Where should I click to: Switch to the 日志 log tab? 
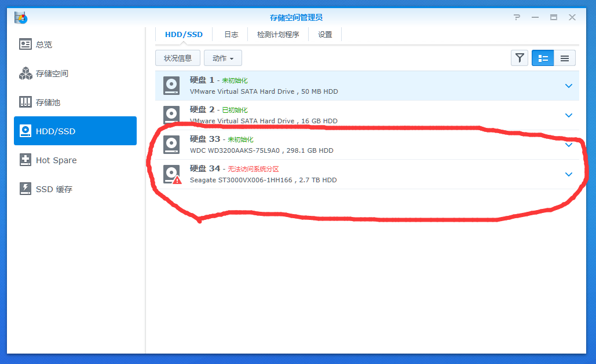point(231,35)
